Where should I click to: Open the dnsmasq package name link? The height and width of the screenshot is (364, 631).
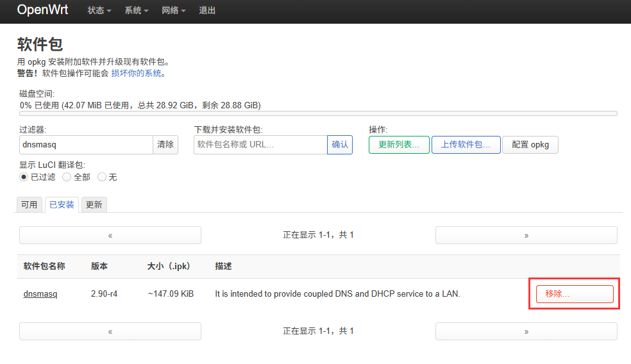point(40,294)
